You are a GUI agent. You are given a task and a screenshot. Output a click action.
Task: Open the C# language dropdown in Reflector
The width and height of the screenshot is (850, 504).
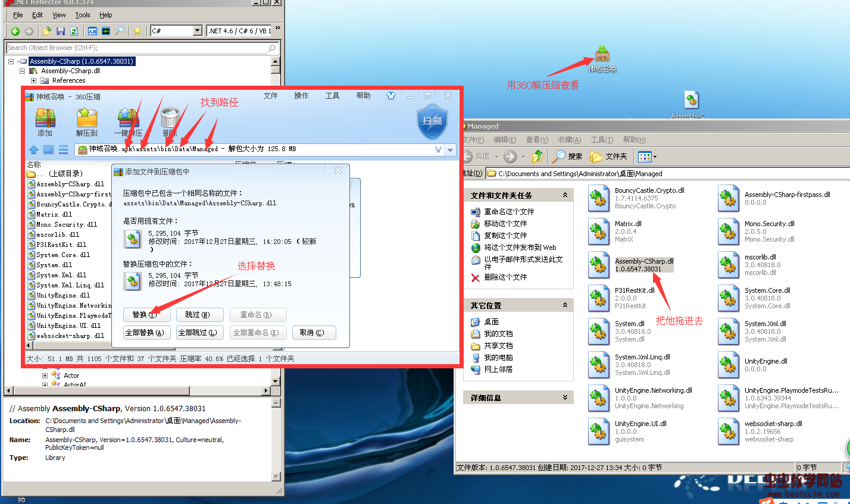click(x=198, y=31)
